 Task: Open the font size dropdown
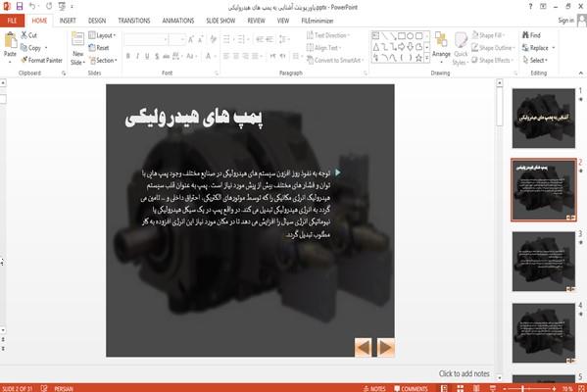coord(182,39)
